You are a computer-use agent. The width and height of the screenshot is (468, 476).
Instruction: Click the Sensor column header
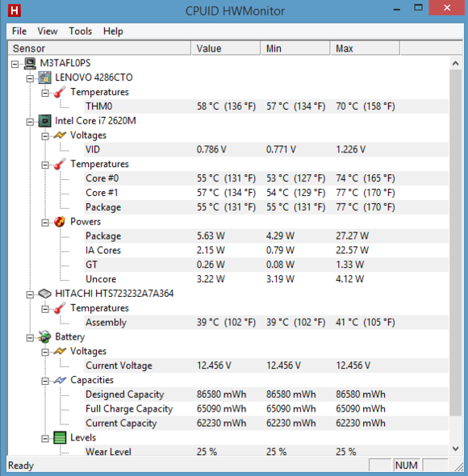[x=99, y=48]
